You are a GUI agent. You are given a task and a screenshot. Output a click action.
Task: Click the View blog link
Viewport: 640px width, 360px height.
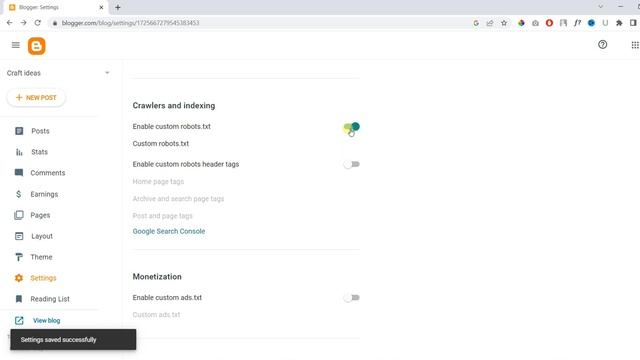click(47, 320)
